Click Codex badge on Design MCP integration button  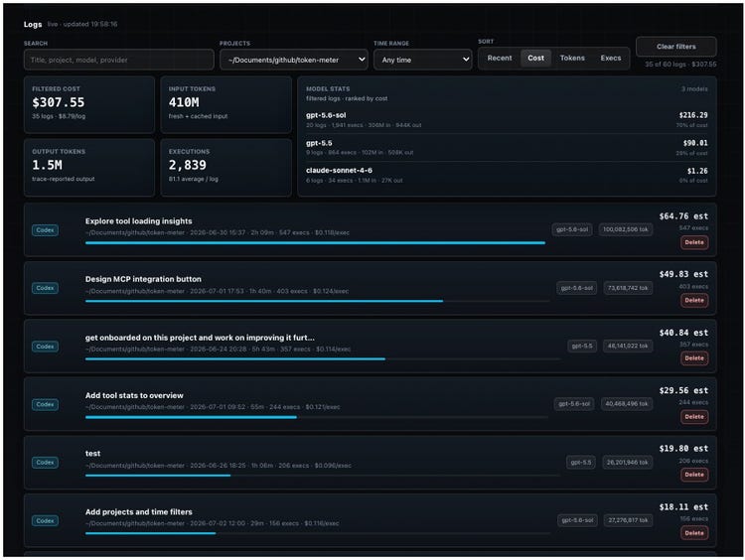[45, 288]
